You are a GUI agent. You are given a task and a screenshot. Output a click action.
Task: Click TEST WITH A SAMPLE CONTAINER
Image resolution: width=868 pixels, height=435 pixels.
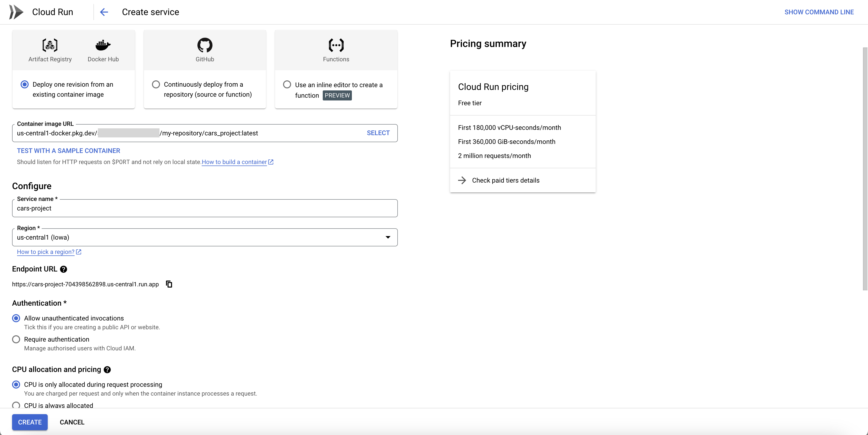pyautogui.click(x=68, y=151)
